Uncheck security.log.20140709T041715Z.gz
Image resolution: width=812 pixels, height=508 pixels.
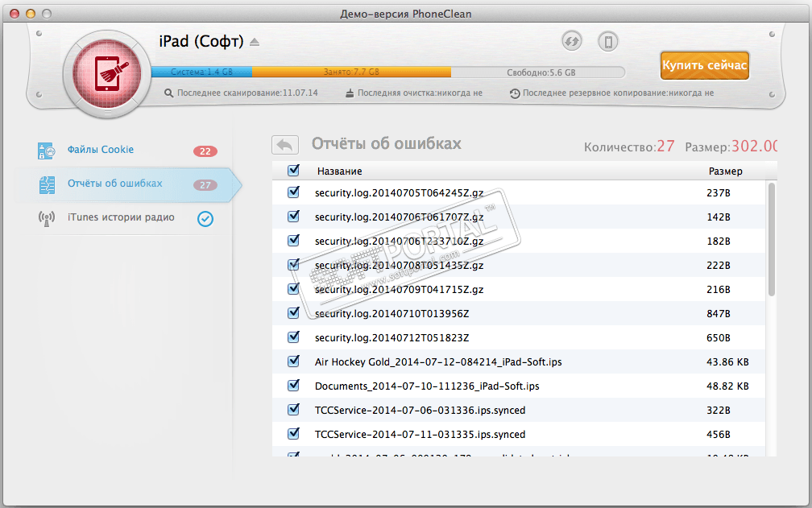293,288
